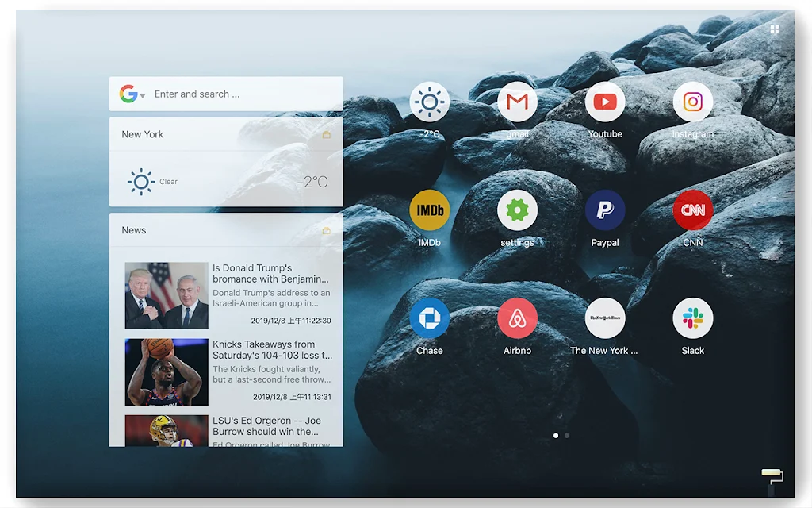Open the Knicks Takeaways news headline
Viewport: 812px width, 508px height.
point(273,350)
